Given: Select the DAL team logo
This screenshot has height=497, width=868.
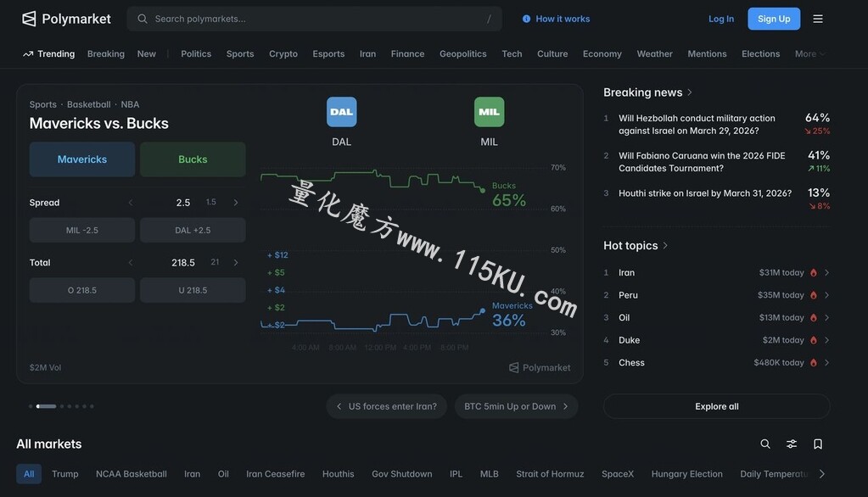Looking at the screenshot, I should pyautogui.click(x=342, y=112).
